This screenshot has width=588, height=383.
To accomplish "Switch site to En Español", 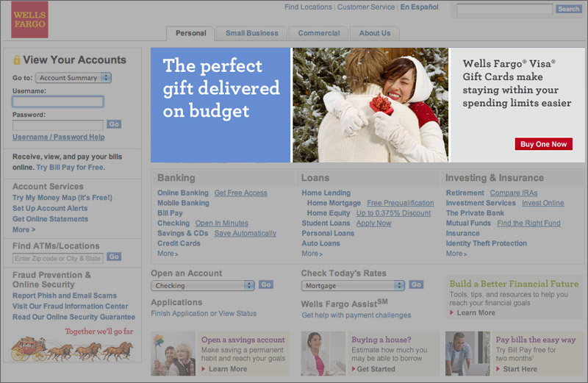I will pos(419,7).
